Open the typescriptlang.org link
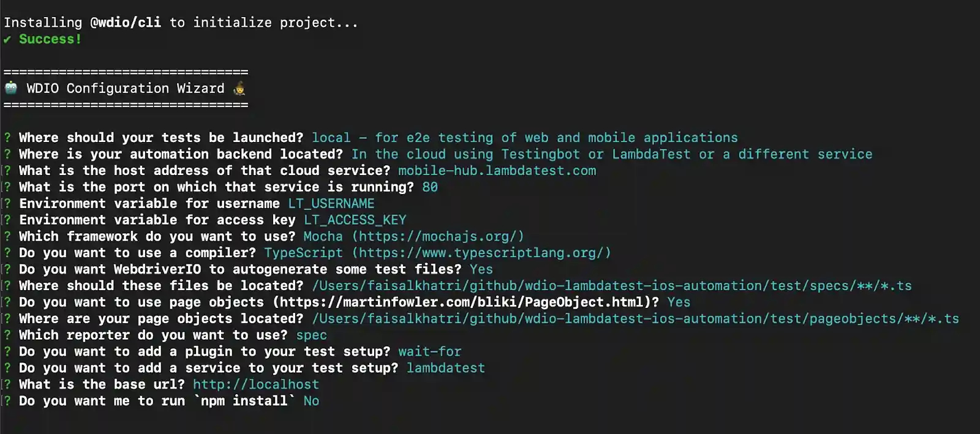This screenshot has height=434, width=980. click(481, 253)
